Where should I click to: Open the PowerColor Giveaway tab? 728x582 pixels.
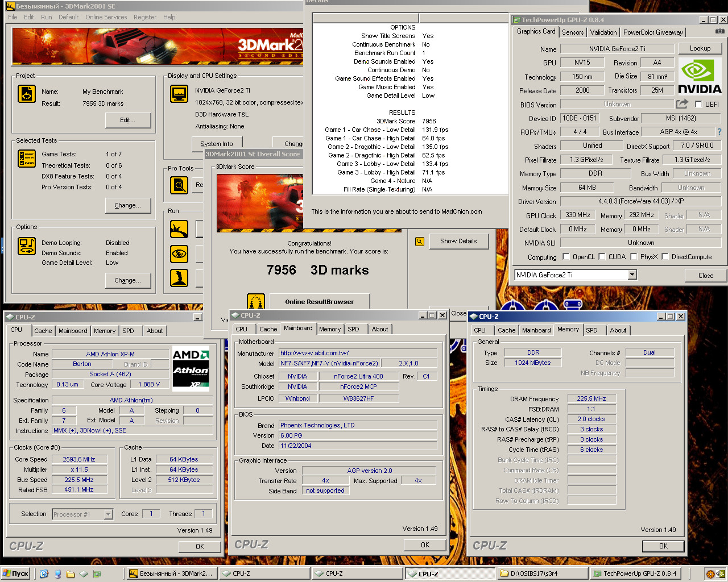(653, 32)
